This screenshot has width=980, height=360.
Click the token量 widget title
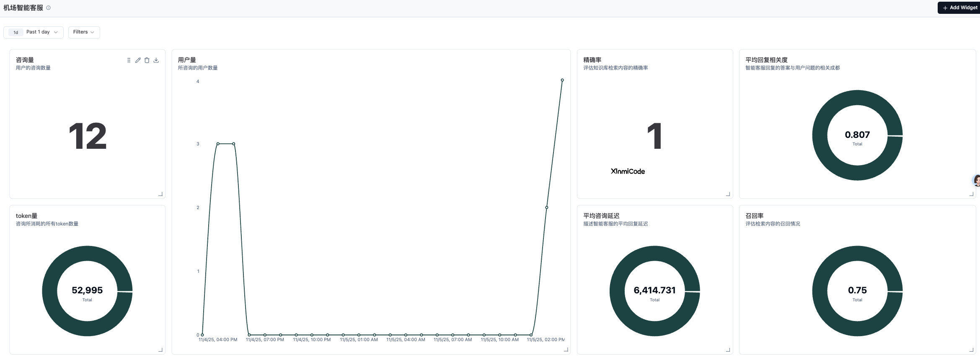pyautogui.click(x=27, y=216)
